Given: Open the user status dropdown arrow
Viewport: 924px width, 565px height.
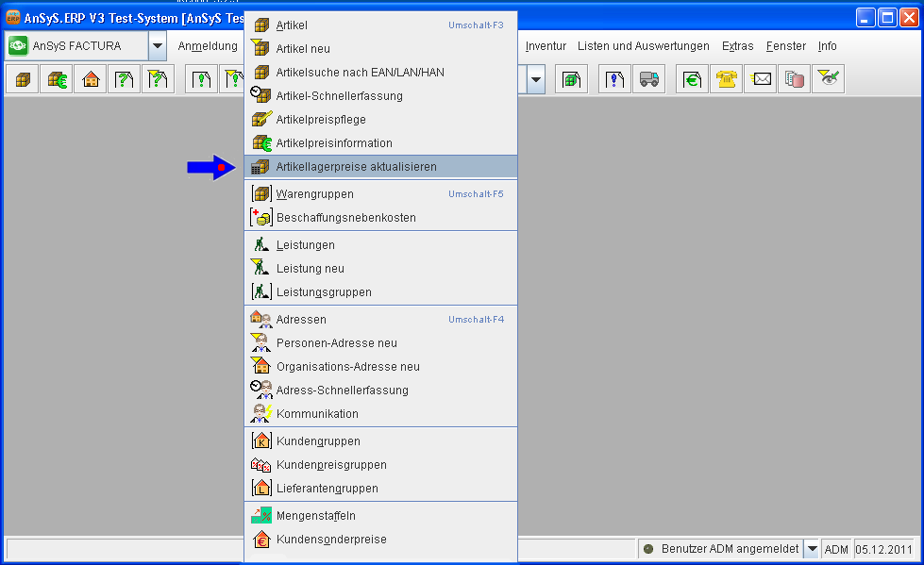Looking at the screenshot, I should click(x=811, y=549).
